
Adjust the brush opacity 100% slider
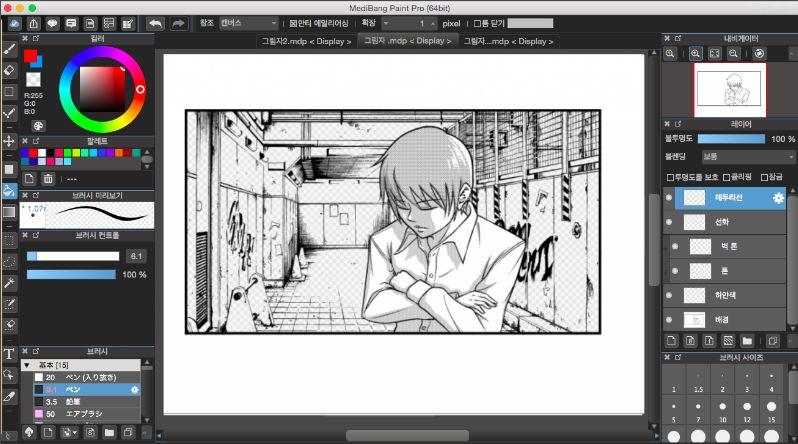coord(71,274)
